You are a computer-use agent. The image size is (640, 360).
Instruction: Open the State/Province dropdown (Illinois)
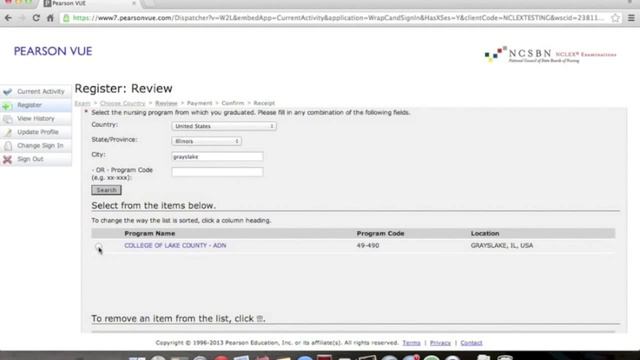coord(207,141)
